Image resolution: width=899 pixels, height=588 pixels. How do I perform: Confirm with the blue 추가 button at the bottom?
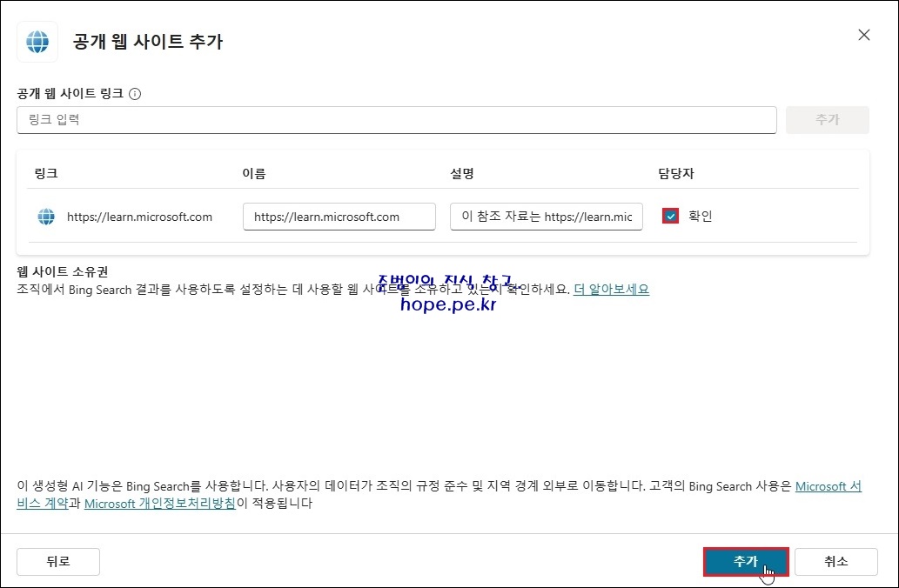746,562
